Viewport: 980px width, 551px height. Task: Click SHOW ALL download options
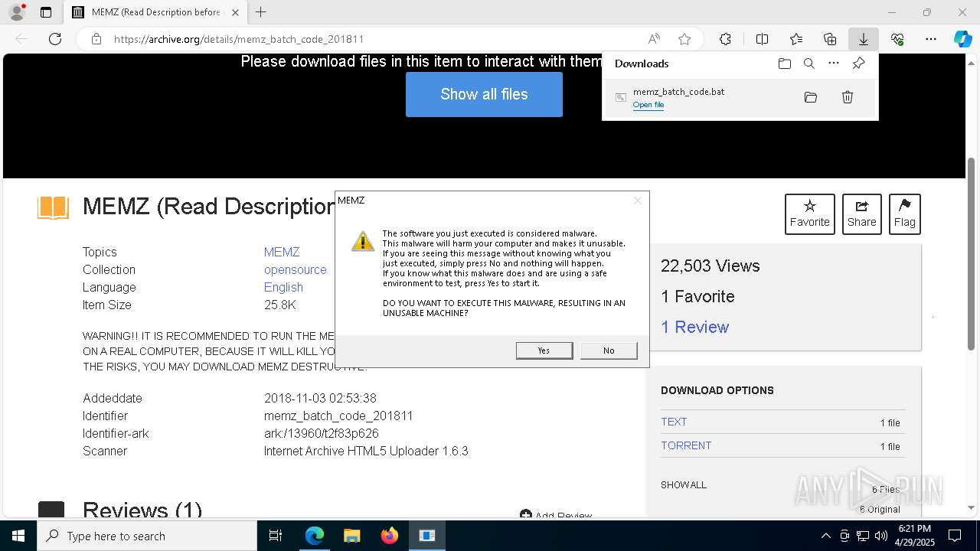684,484
